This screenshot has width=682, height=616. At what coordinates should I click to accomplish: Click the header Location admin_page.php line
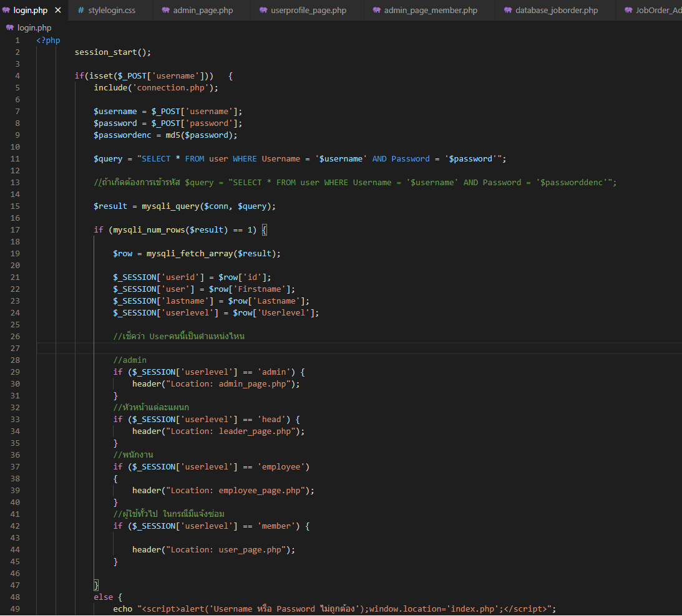pyautogui.click(x=216, y=384)
